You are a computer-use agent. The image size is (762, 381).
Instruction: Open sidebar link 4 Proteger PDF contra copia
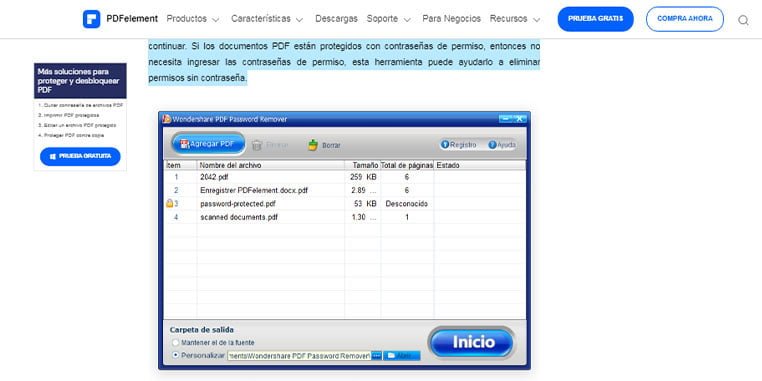tap(71, 136)
